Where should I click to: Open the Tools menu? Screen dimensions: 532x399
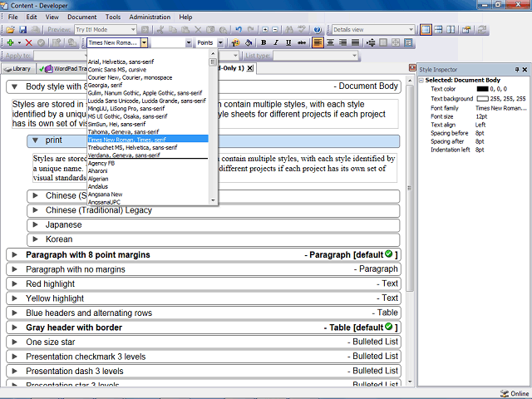pos(113,17)
